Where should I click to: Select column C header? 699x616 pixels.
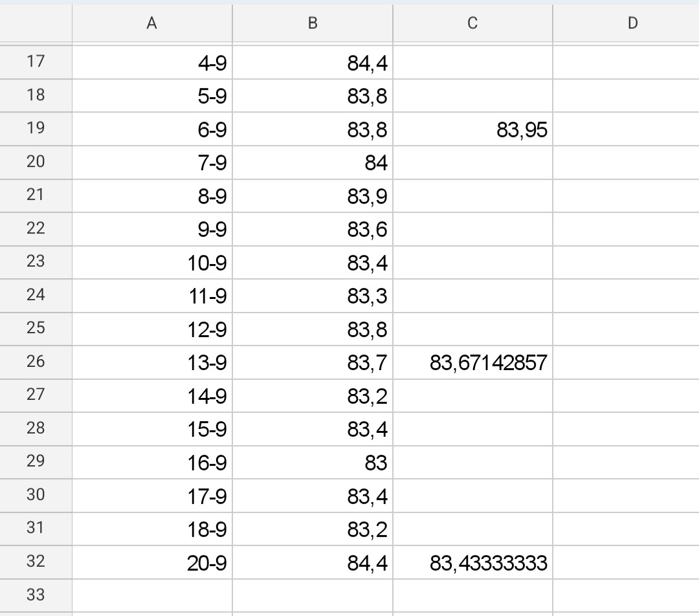tap(472, 24)
